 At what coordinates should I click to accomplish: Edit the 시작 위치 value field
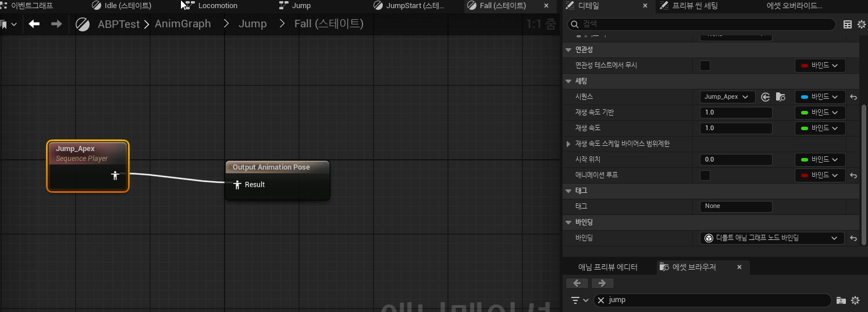click(736, 160)
